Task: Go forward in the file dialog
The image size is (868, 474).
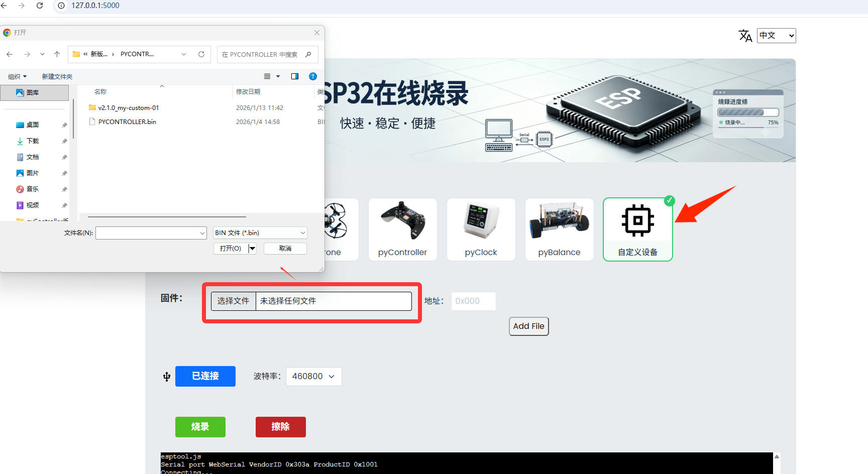Action: [27, 54]
